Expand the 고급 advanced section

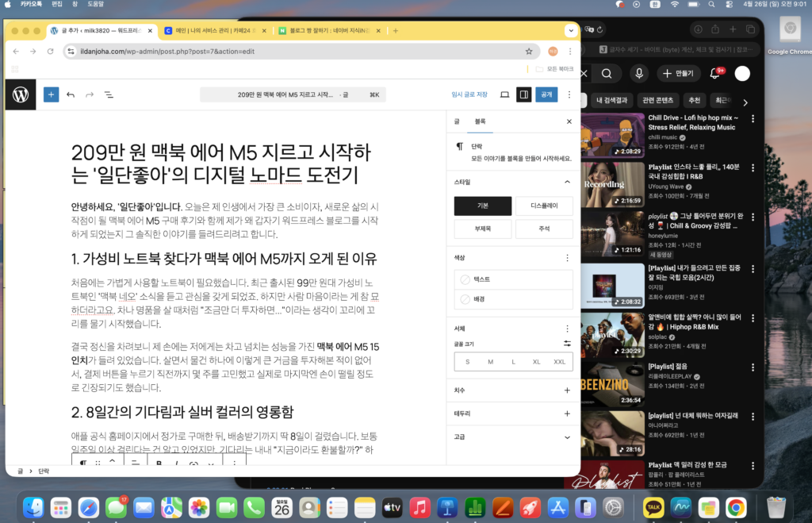pos(567,436)
